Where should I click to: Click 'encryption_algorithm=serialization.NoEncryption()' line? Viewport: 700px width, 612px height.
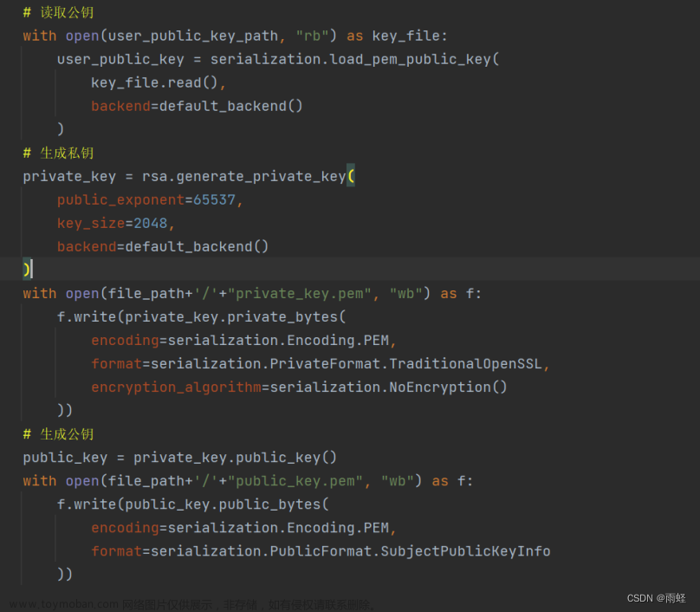(299, 387)
